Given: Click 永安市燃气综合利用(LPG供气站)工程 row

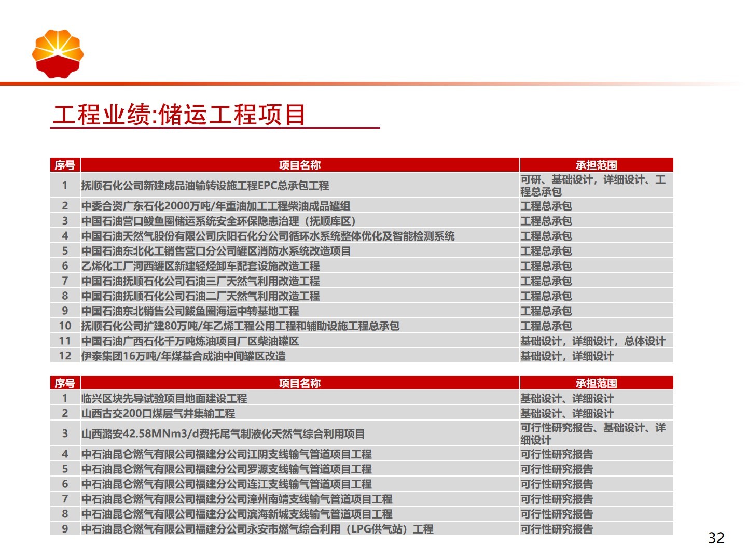Looking at the screenshot, I should 362,529.
